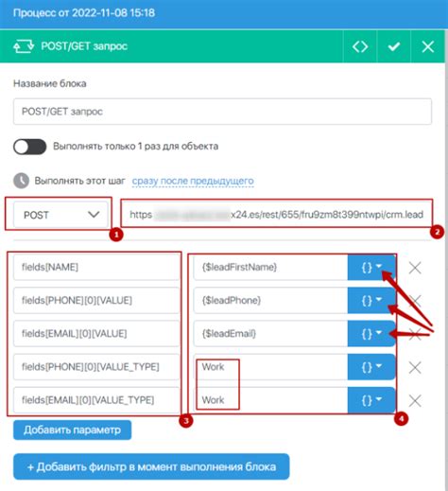Open variable picker for {$leadPhone}
Screen dimensions: 448x491
(x=371, y=301)
